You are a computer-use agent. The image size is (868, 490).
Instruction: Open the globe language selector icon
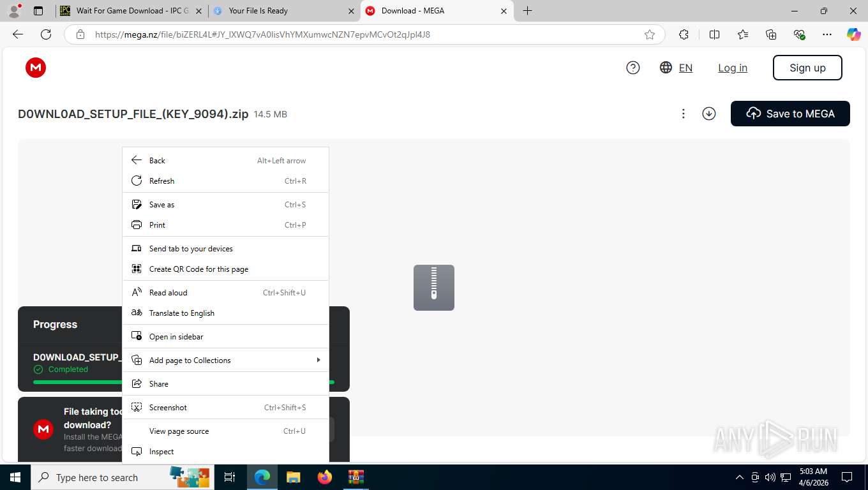[666, 68]
